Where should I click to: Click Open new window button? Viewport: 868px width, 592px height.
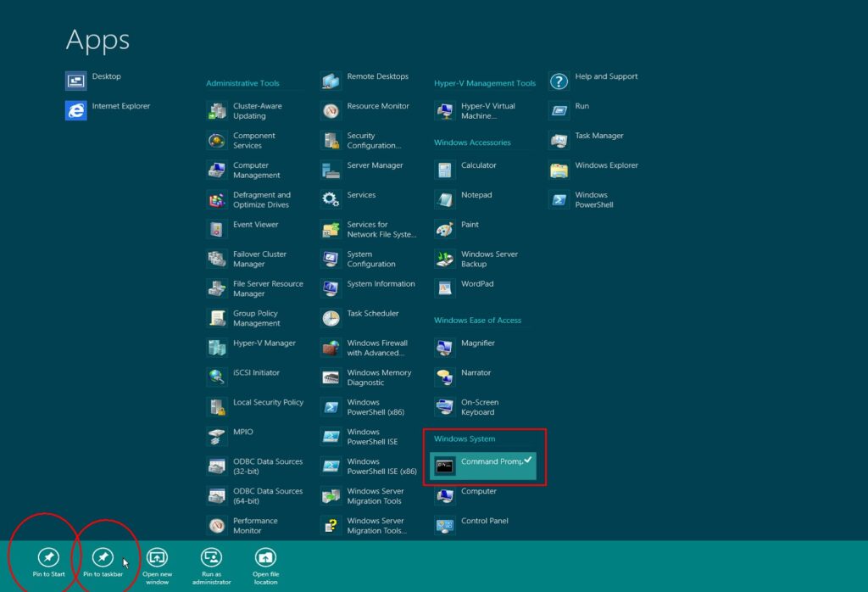pos(157,567)
